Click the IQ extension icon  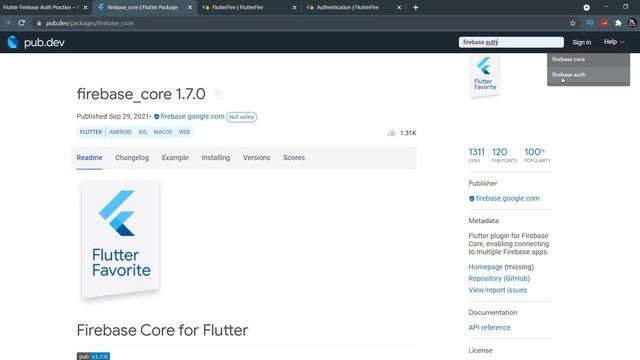pos(590,23)
